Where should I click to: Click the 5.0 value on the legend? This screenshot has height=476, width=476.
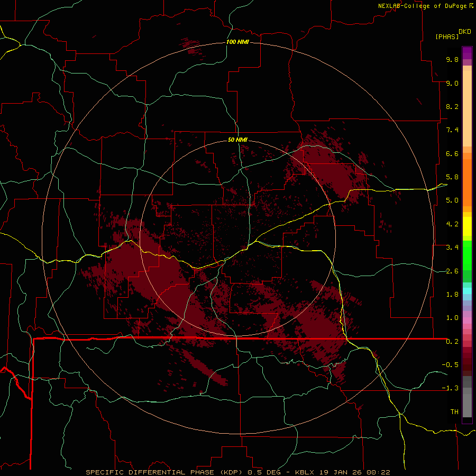[x=452, y=200]
